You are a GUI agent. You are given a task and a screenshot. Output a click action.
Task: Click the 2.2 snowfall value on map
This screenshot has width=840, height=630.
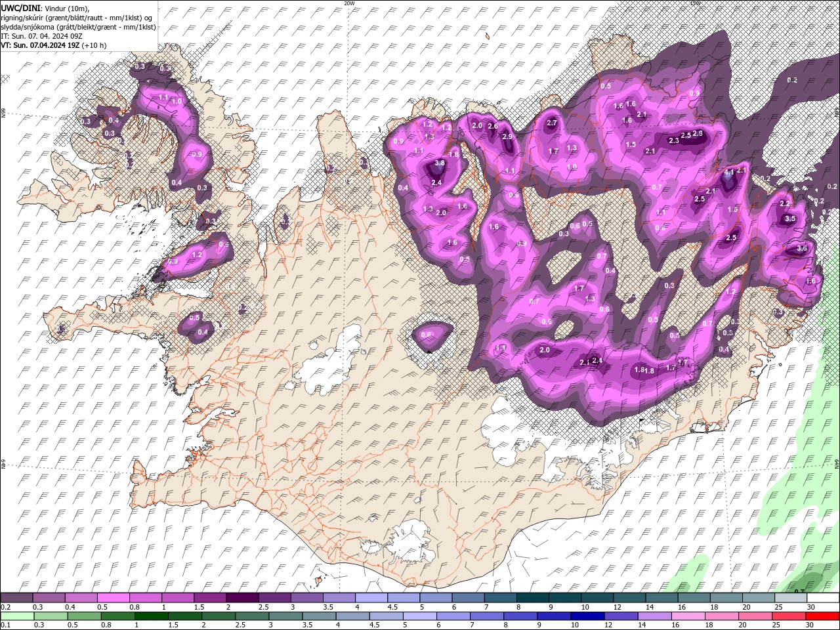point(785,203)
